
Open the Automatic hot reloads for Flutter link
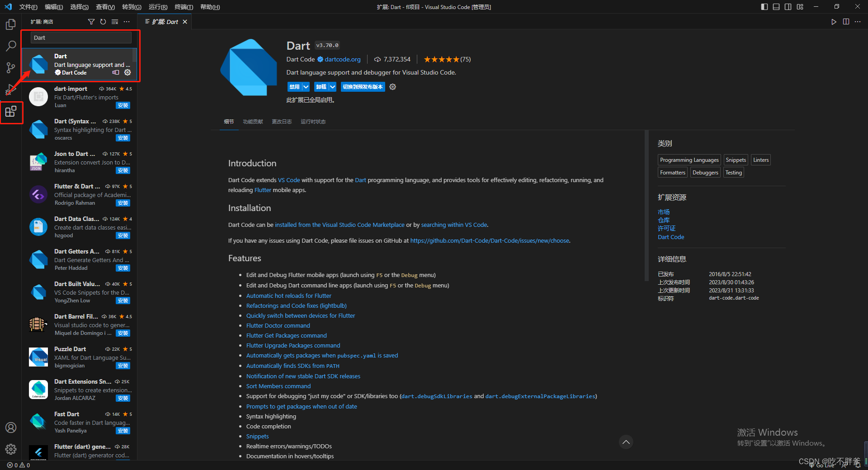coord(289,296)
